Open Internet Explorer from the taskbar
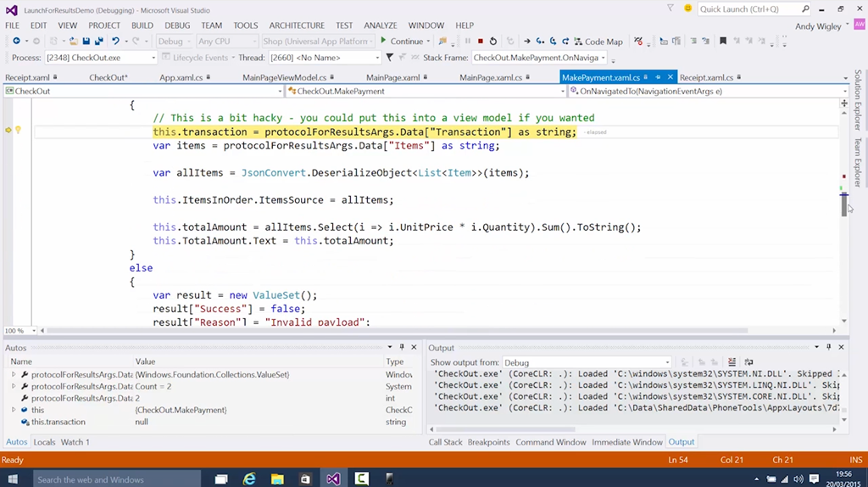 tap(249, 479)
